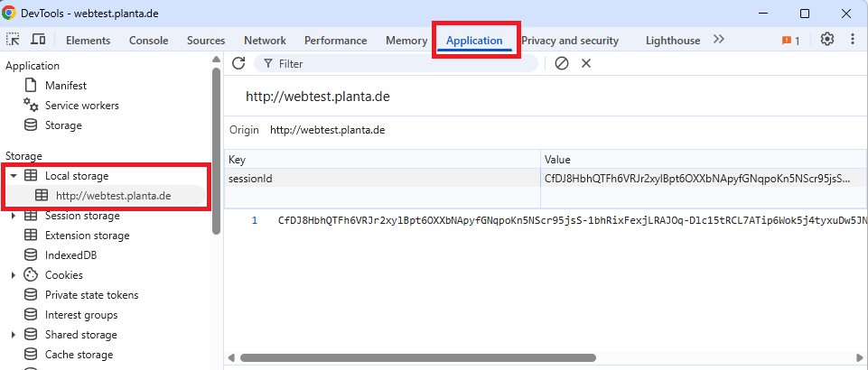Show more tabs with the chevron button

[719, 40]
